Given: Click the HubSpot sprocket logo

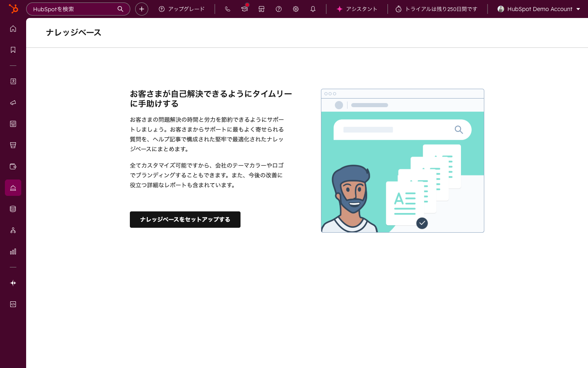Looking at the screenshot, I should 13,9.
